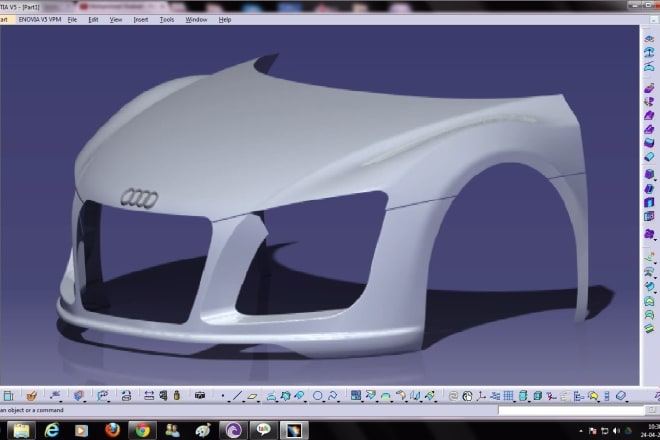Click the bottom green layered icon in right toolbar
Viewport: 660px width, 440px height.
coord(649,328)
